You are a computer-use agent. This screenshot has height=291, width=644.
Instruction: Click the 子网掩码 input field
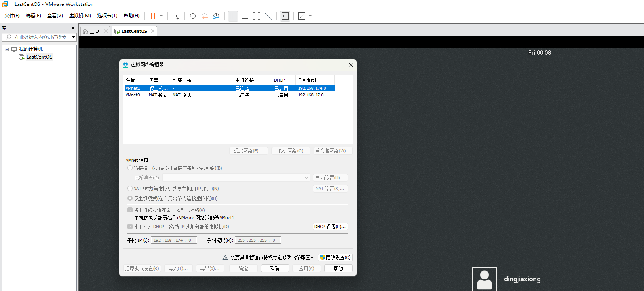click(258, 240)
